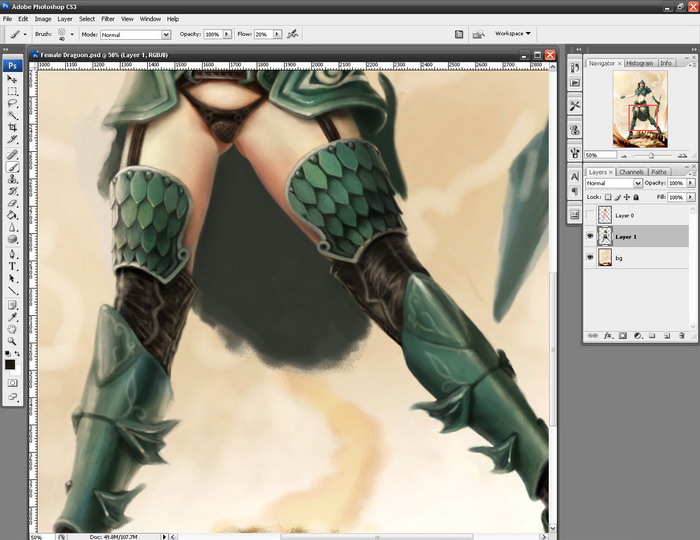Open the Tool Presets panel icon
The height and width of the screenshot is (540, 700).
point(575,106)
